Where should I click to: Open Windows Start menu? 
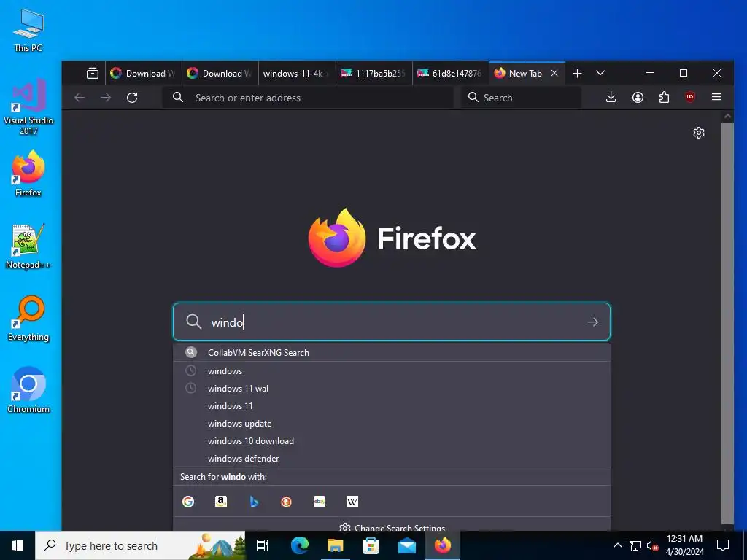click(18, 545)
